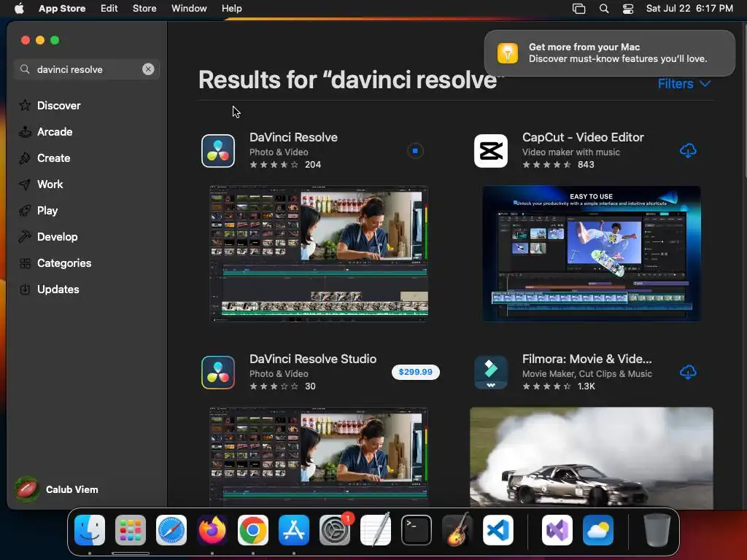Open the Filmora app icon
Screen dimensions: 747x560
pos(491,373)
